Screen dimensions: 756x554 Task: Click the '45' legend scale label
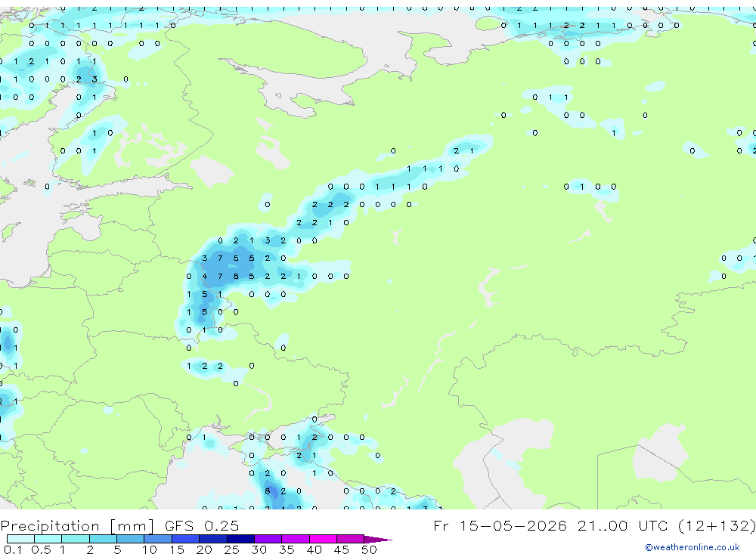(x=342, y=549)
